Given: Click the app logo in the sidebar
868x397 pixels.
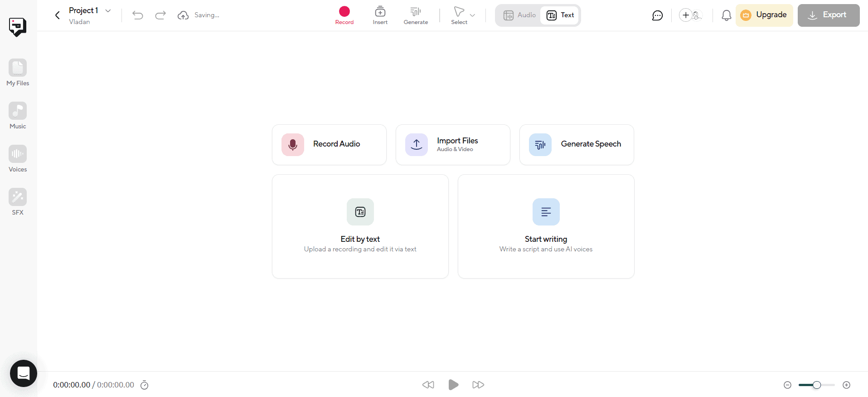Looking at the screenshot, I should 18,27.
